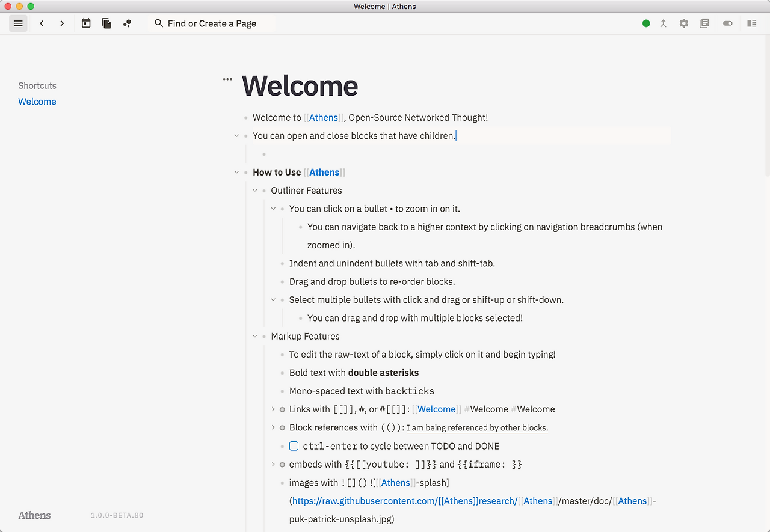Go back to the previous page

point(42,23)
